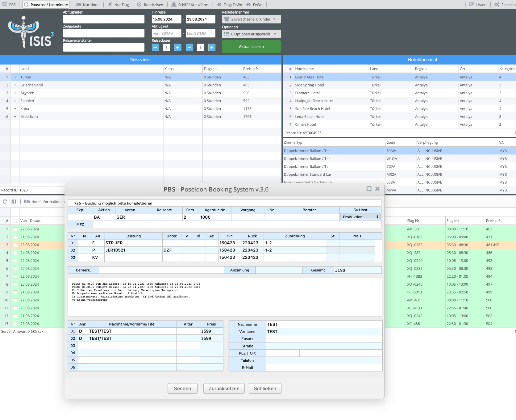Expand the Griechenland destination row
The image size is (516, 420).
15,85
